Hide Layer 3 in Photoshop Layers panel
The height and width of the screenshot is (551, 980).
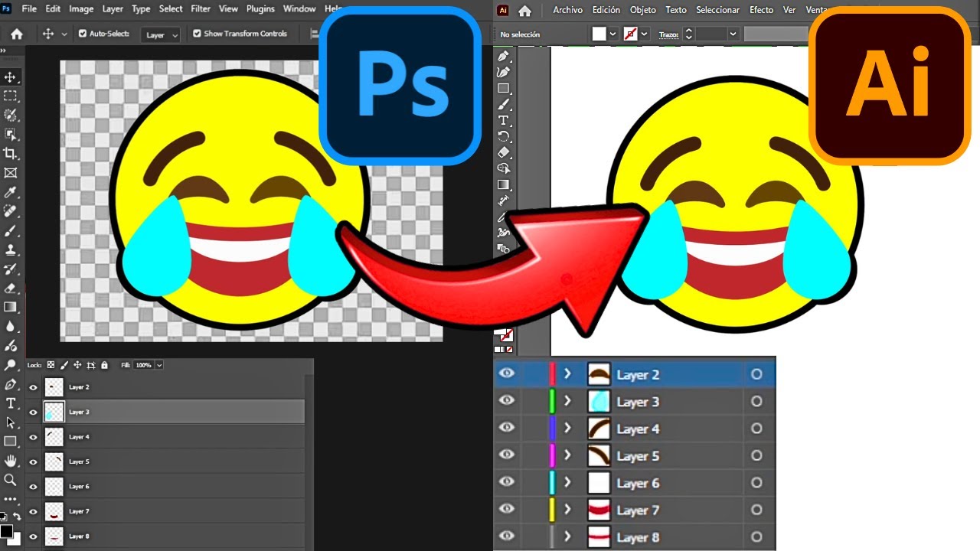pyautogui.click(x=33, y=412)
